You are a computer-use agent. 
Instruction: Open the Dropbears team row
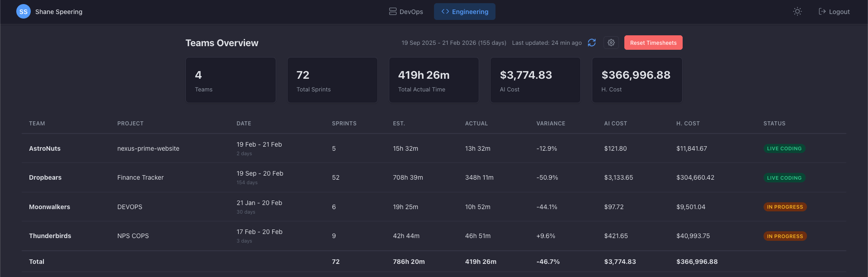pos(45,177)
